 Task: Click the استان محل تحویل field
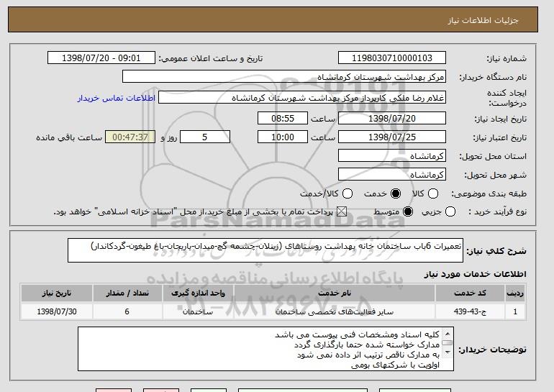(x=392, y=156)
